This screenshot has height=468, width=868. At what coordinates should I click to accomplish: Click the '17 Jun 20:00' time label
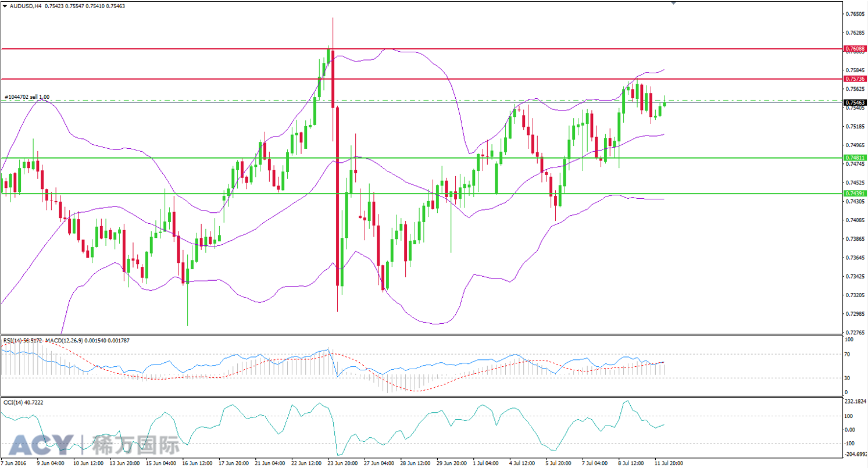click(233, 463)
